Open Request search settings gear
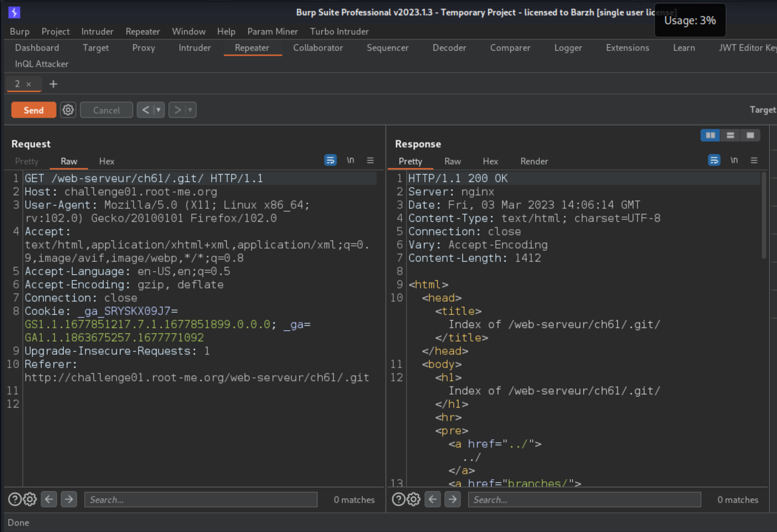This screenshot has width=777, height=532. [x=30, y=499]
